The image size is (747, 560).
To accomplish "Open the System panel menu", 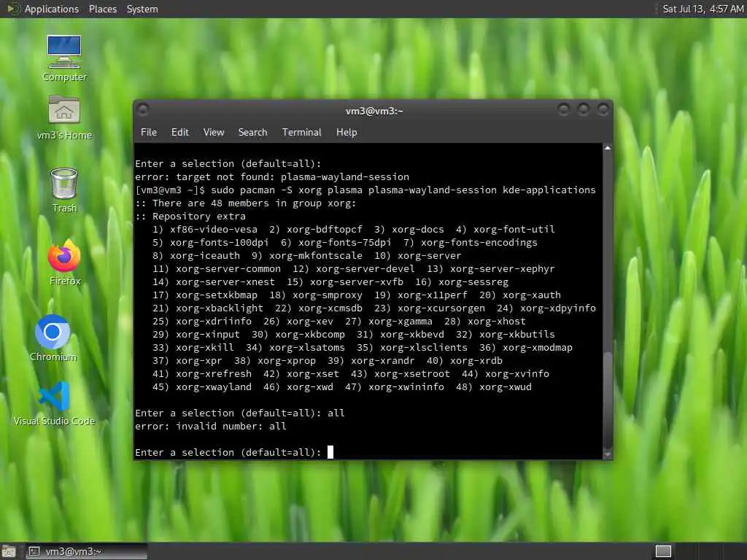I will click(142, 9).
